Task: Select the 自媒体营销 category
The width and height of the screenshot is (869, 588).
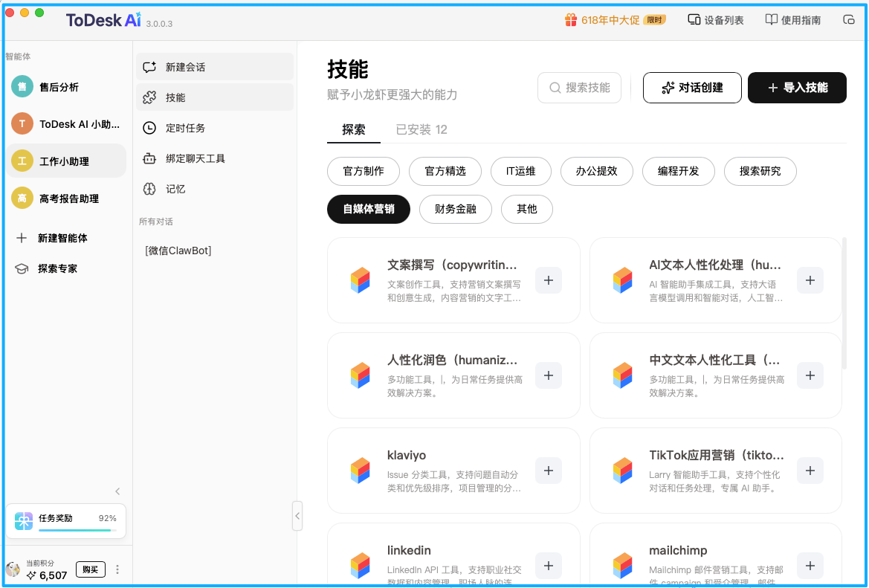Action: click(369, 209)
